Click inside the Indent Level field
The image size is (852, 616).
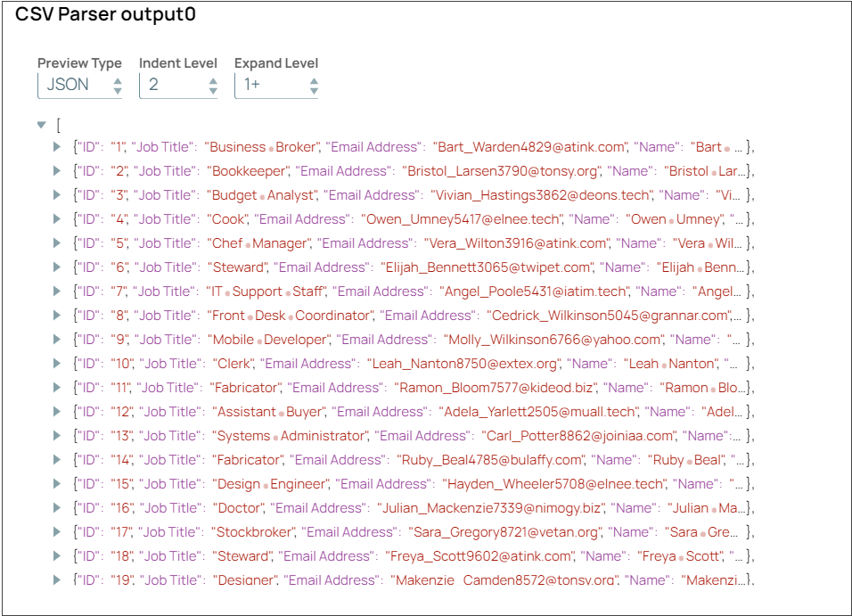165,86
